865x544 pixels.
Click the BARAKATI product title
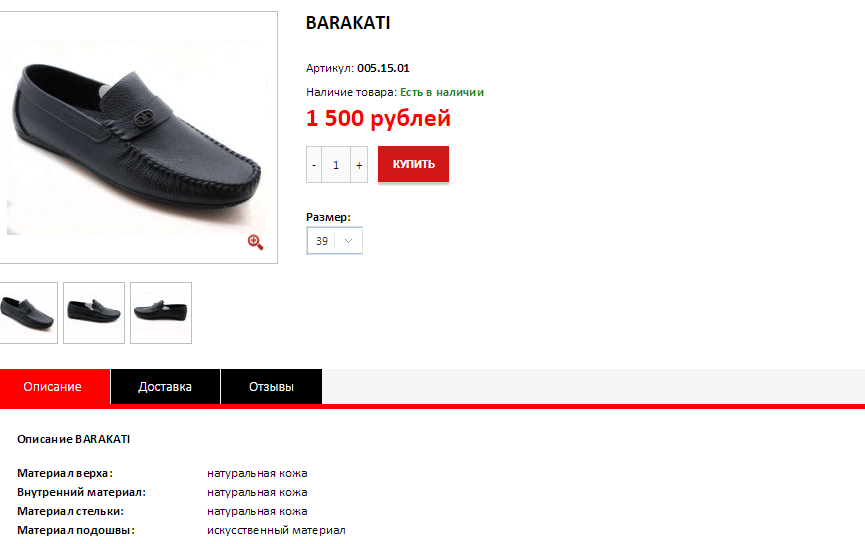click(348, 23)
